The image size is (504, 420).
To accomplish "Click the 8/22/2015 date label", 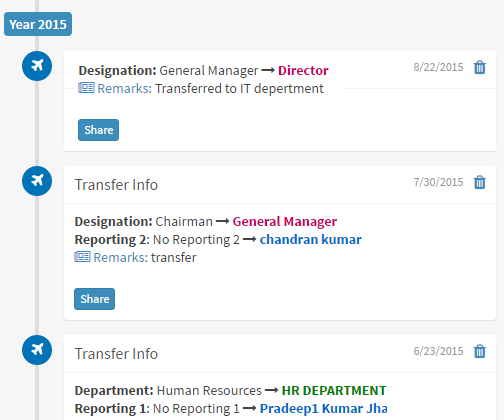I will coord(438,67).
